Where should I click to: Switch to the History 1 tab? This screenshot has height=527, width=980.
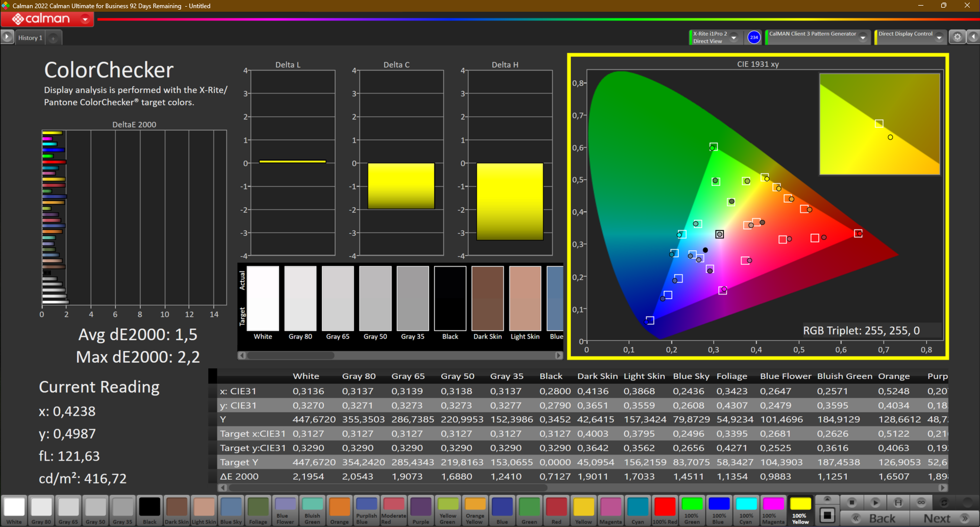(x=30, y=38)
